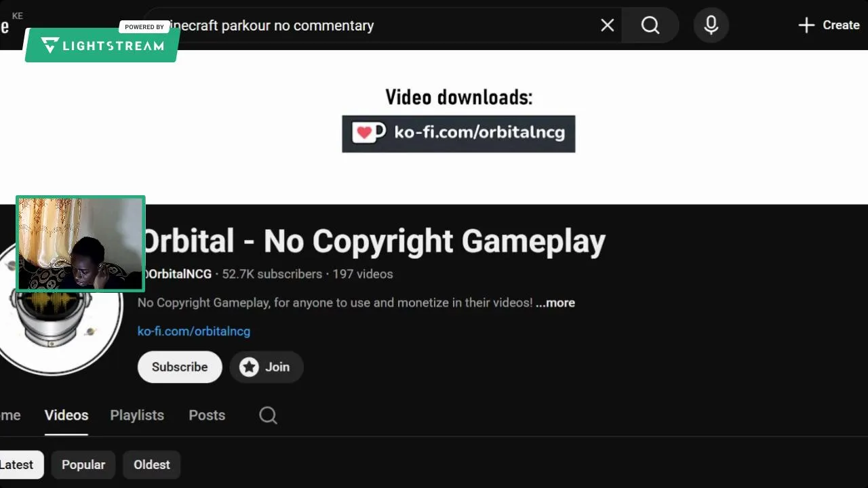868x488 pixels.
Task: Open the blue ko-fi.com/orbitalncg link
Action: (x=194, y=331)
